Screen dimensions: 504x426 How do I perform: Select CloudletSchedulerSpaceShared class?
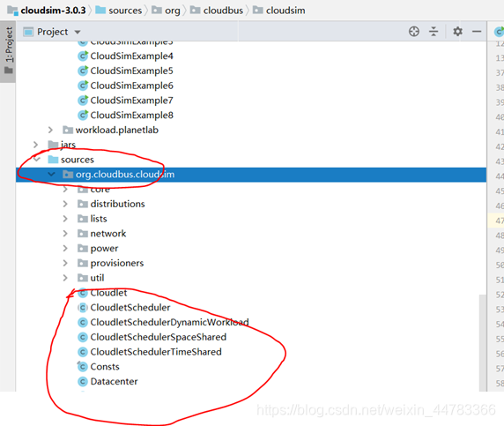coord(159,337)
